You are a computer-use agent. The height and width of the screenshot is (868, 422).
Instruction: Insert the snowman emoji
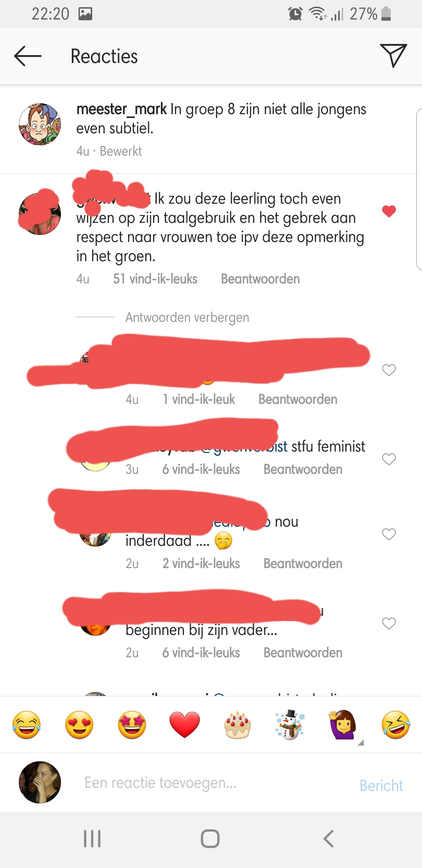coord(290,725)
